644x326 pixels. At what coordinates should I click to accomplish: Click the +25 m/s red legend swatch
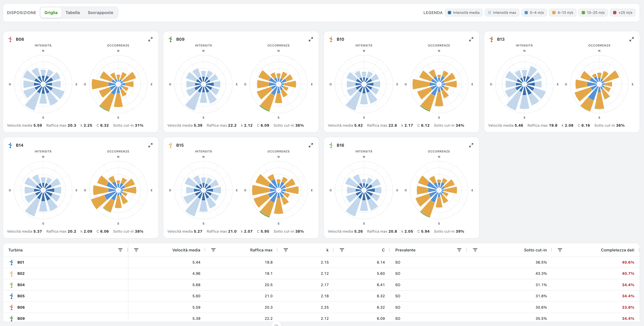(x=615, y=13)
